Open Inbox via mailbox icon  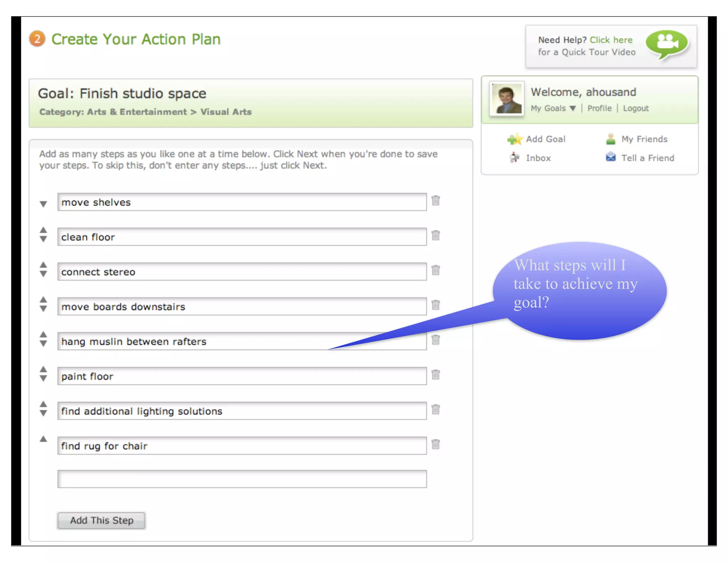click(514, 157)
